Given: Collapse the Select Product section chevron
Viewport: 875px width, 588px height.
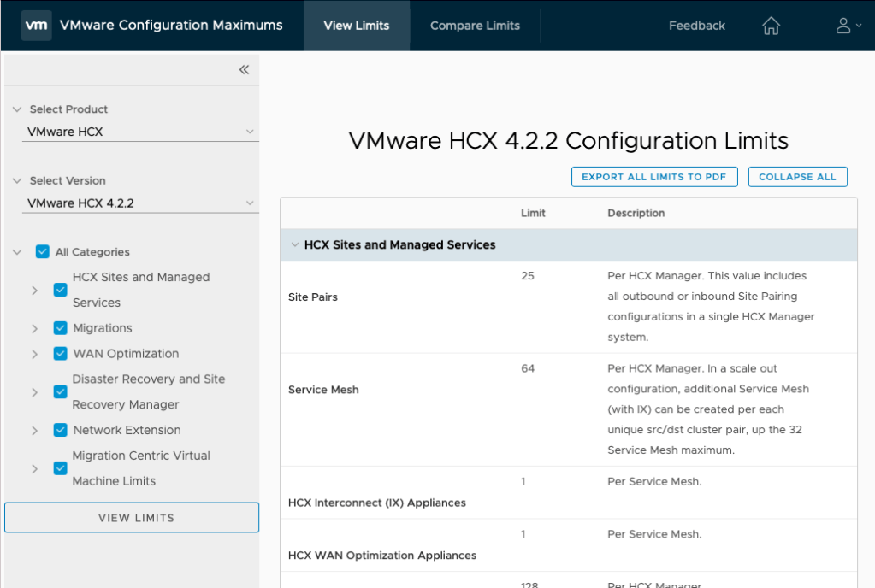Looking at the screenshot, I should tap(17, 109).
